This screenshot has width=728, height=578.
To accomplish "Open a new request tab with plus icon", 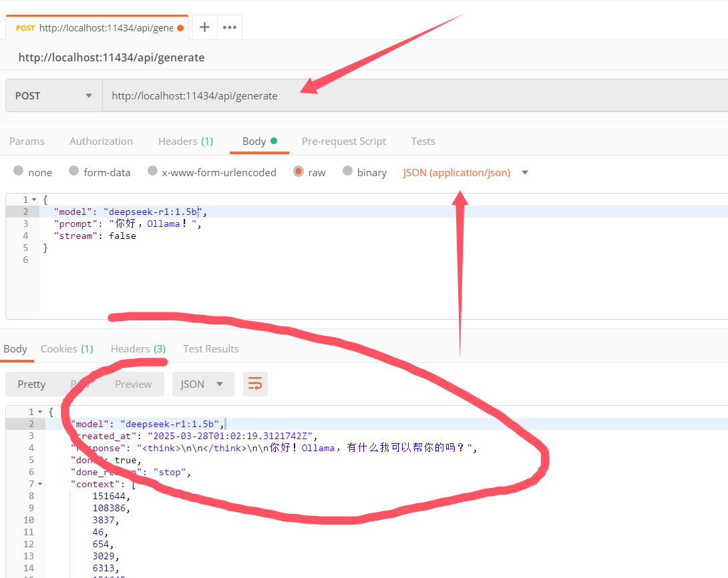I will coord(204,27).
